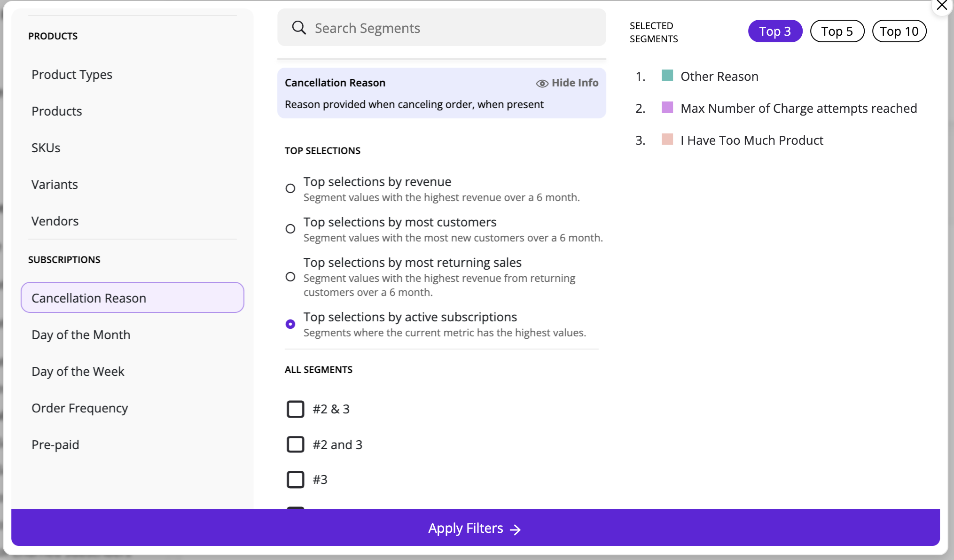Focus the Search Segments field
Screen dimensions: 954x560
451,28
